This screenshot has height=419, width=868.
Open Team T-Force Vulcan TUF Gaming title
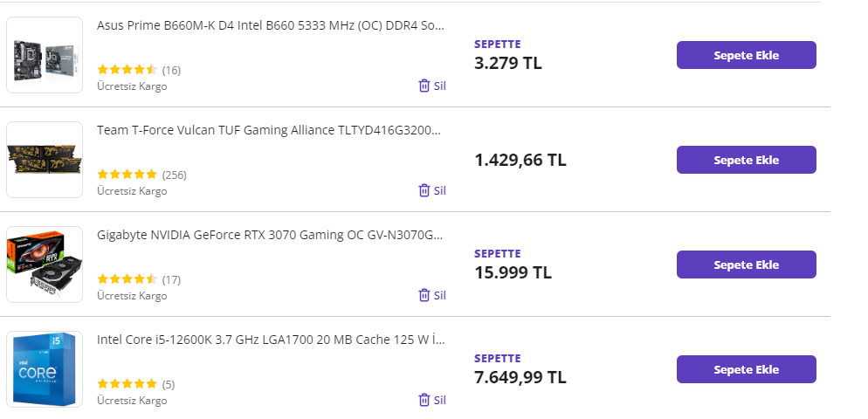pos(269,130)
